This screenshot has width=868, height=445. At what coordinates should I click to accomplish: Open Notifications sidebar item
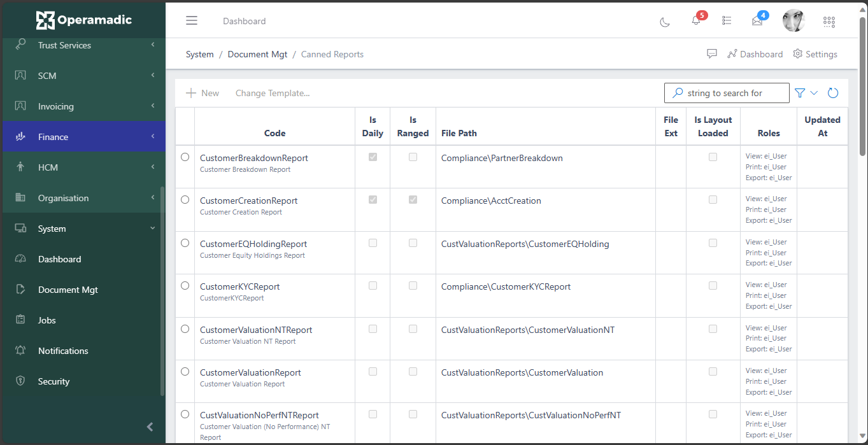(83, 351)
